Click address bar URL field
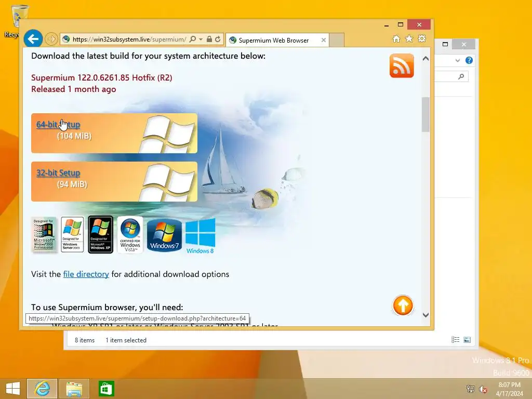 129,39
